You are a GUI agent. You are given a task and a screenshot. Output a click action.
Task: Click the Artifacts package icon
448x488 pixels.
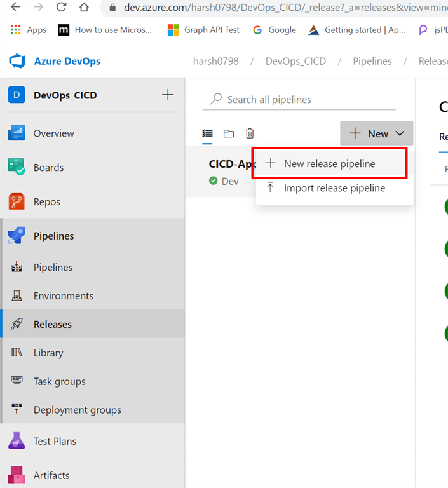(17, 475)
